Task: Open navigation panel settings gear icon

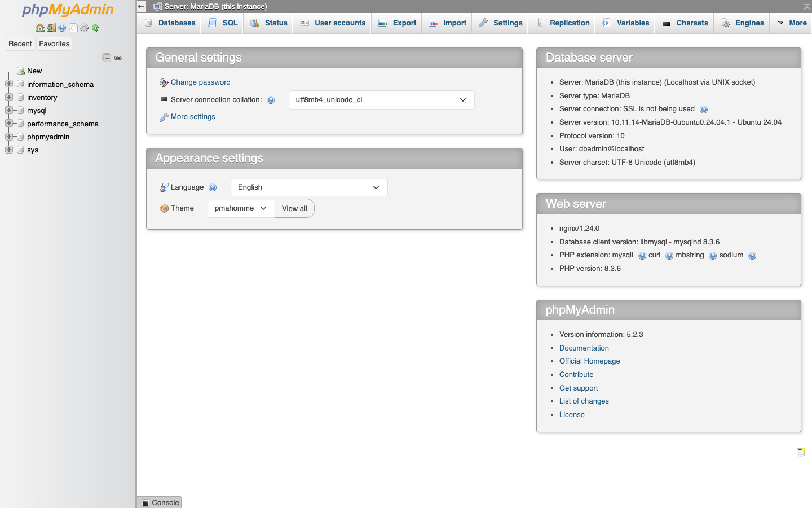Action: pos(84,28)
